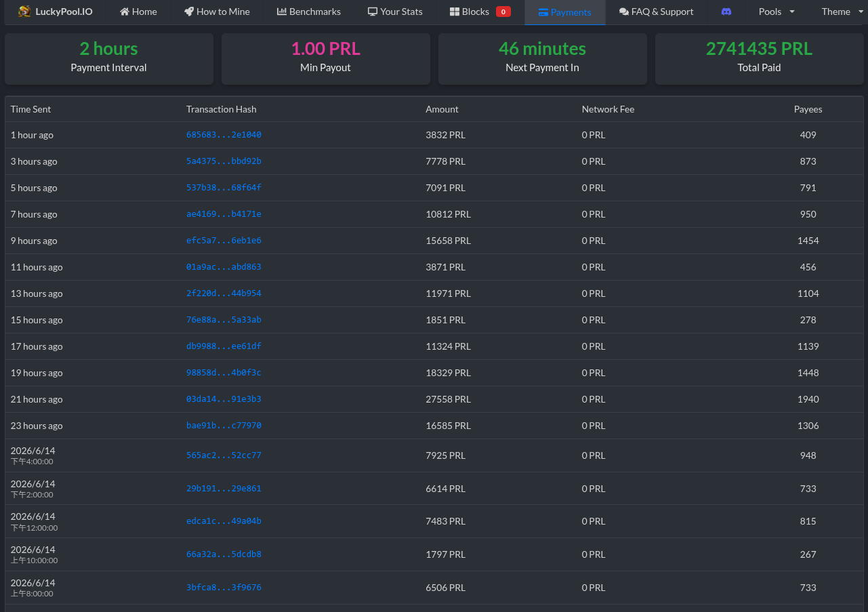
Task: Open transaction hash ae4169...b4171e
Action: click(x=224, y=214)
